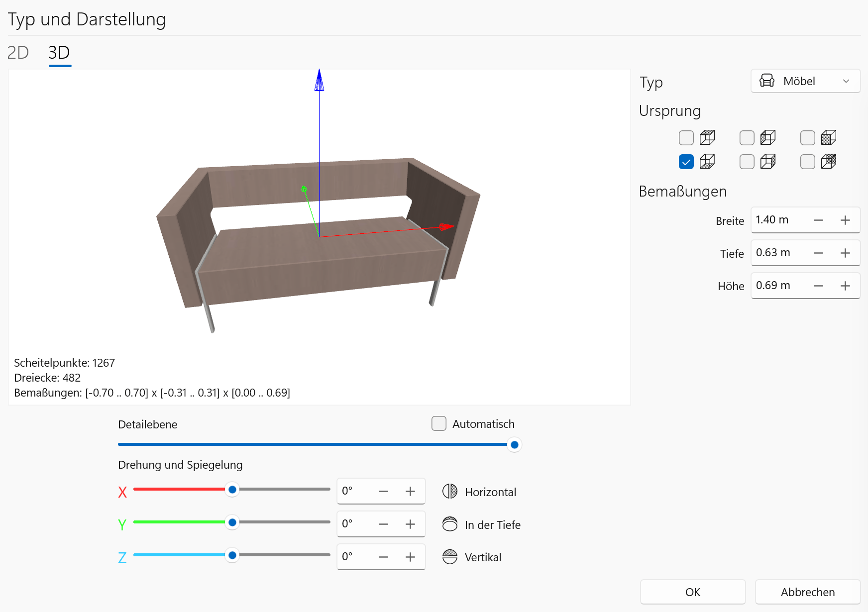Switch to the 2D tab
This screenshot has height=612, width=868.
coord(18,53)
